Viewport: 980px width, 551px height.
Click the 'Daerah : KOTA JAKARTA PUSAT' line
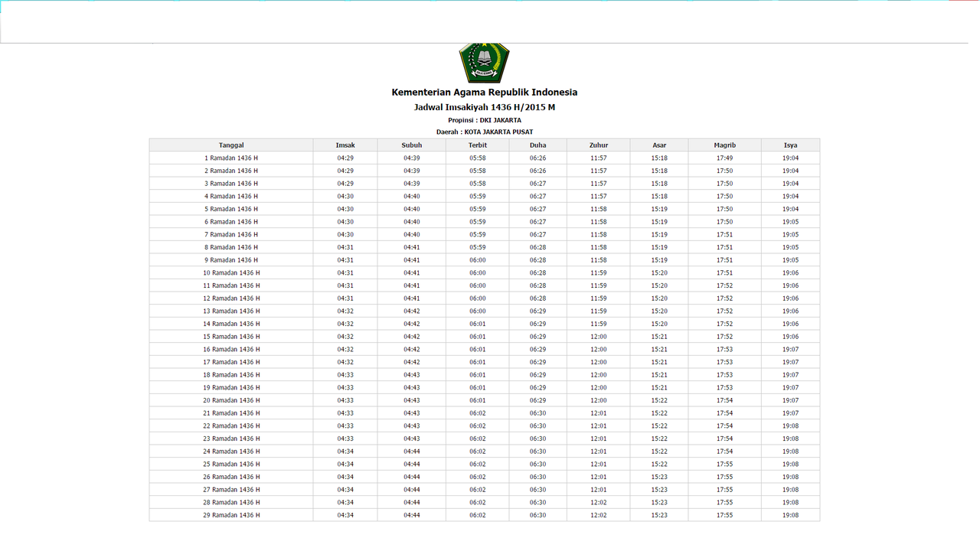pyautogui.click(x=485, y=132)
